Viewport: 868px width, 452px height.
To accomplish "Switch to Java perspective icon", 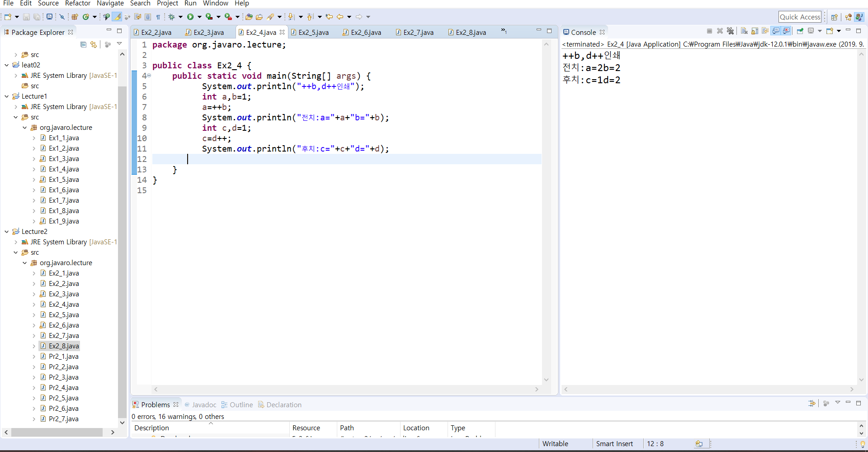I will point(859,17).
